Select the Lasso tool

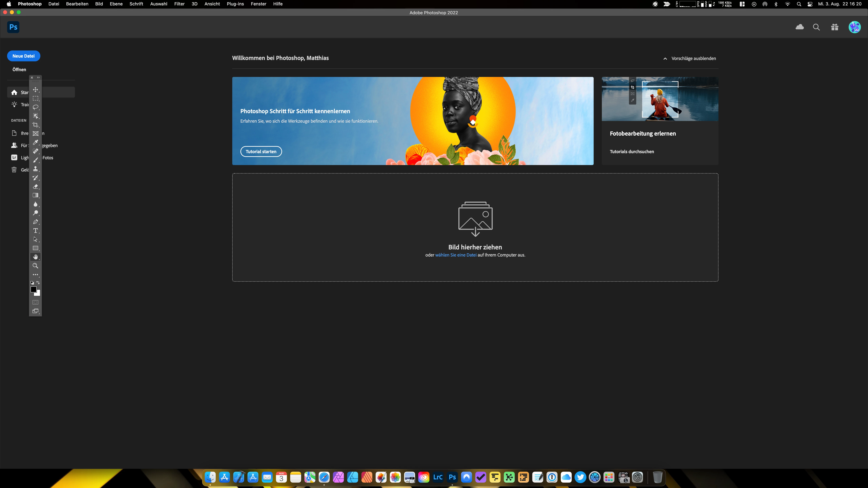pyautogui.click(x=35, y=107)
